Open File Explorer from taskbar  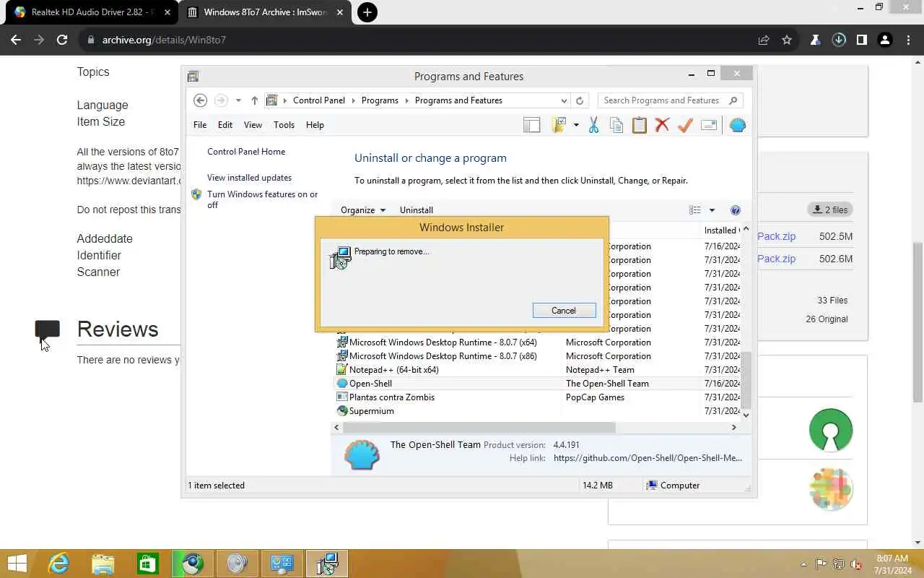(103, 564)
